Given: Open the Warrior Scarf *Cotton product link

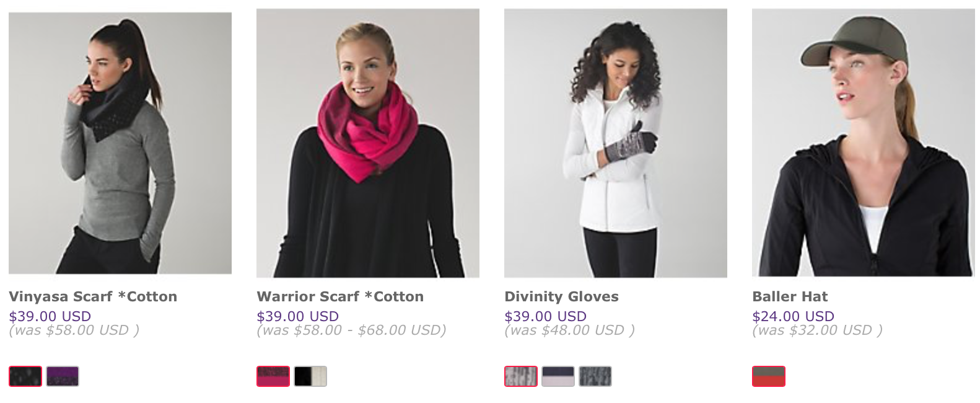Looking at the screenshot, I should [x=340, y=296].
